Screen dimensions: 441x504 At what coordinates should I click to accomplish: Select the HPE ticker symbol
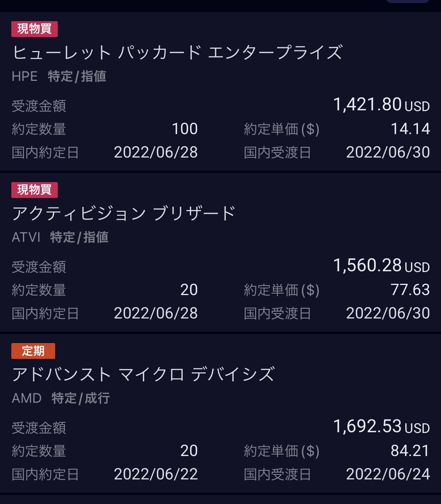click(x=25, y=76)
